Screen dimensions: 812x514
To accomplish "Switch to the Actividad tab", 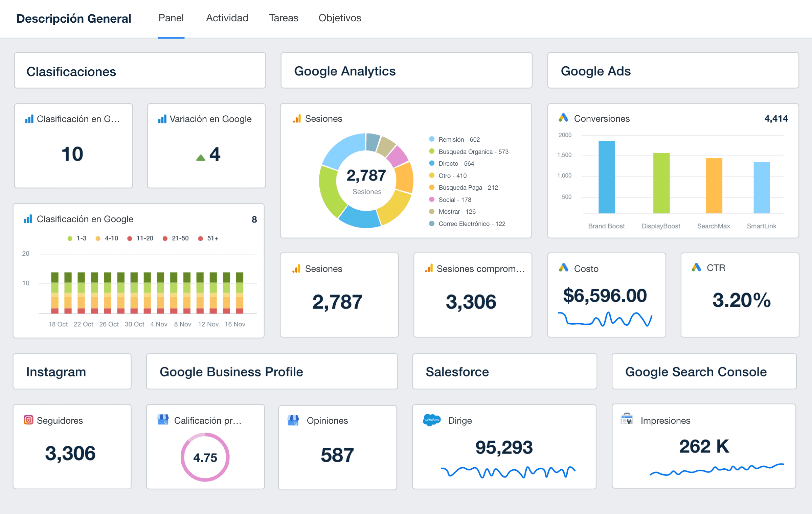I will tap(227, 18).
